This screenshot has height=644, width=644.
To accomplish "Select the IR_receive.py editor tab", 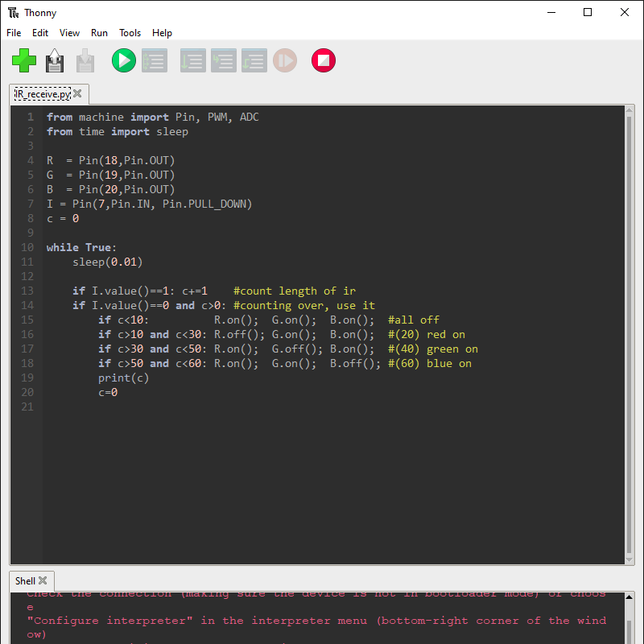I will coord(43,94).
